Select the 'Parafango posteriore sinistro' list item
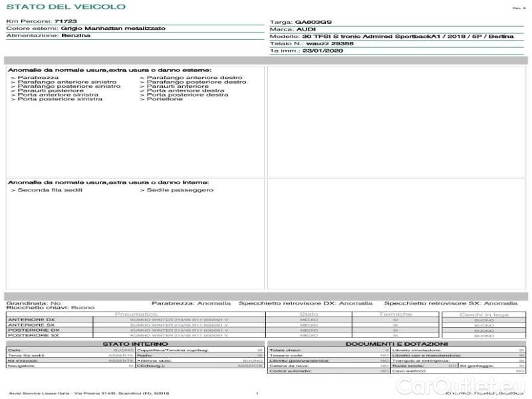532x399 pixels. click(69, 86)
